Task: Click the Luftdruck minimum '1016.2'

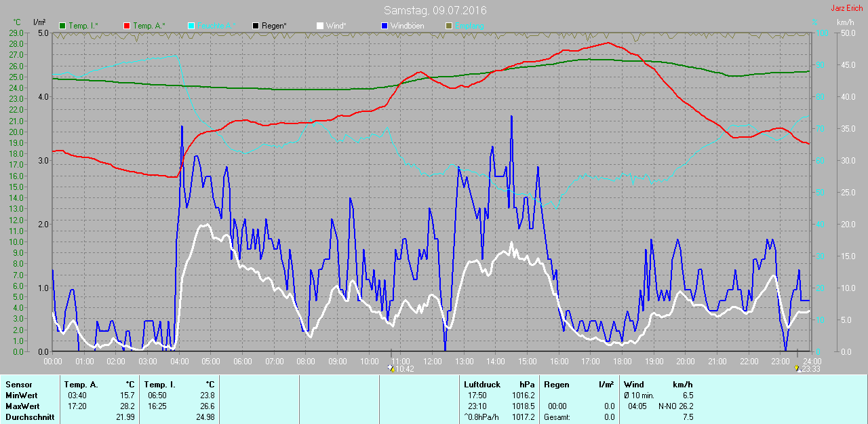Action: (524, 396)
